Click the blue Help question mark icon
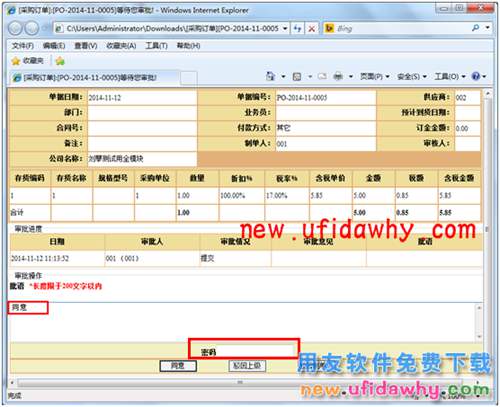Image resolution: width=500 pixels, height=407 pixels. coord(476,76)
